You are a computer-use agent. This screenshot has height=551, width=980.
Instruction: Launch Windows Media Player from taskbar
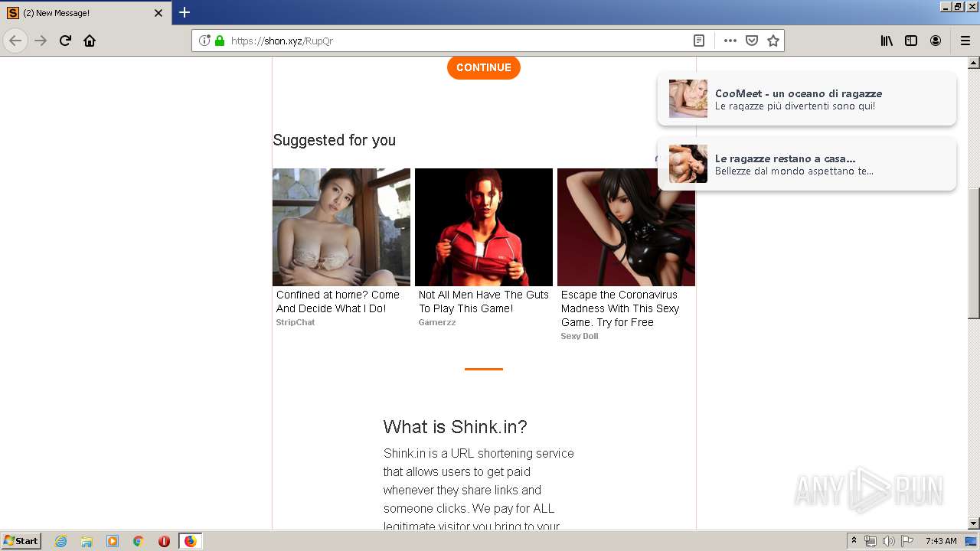pos(113,541)
